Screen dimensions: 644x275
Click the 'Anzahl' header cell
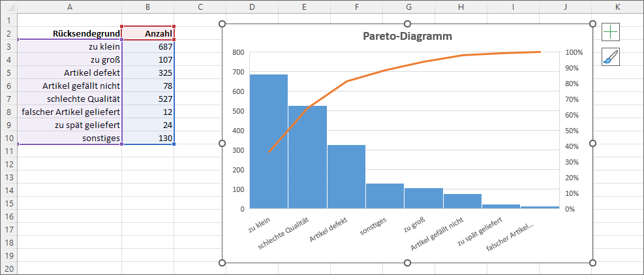(x=148, y=33)
